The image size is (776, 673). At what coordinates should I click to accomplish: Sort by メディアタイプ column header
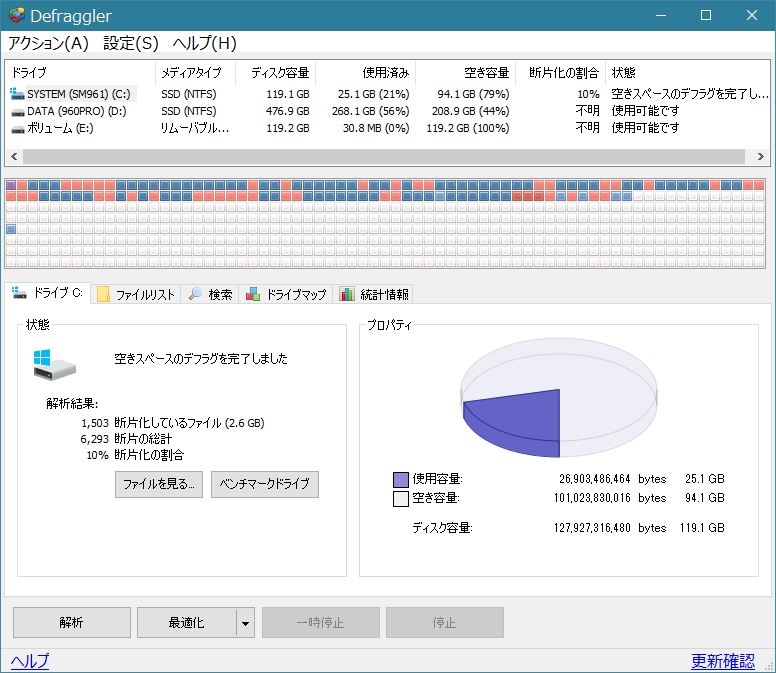coord(195,73)
